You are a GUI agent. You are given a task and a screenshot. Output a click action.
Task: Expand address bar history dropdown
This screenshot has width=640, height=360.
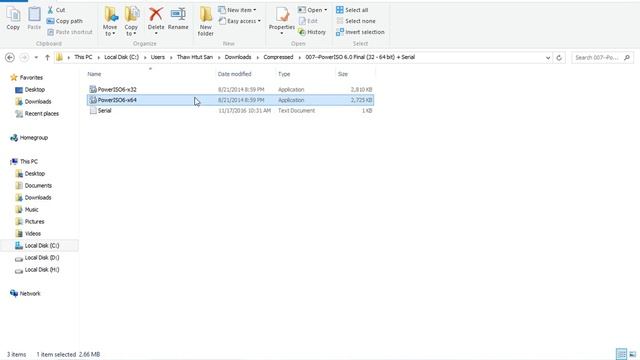coord(548,58)
